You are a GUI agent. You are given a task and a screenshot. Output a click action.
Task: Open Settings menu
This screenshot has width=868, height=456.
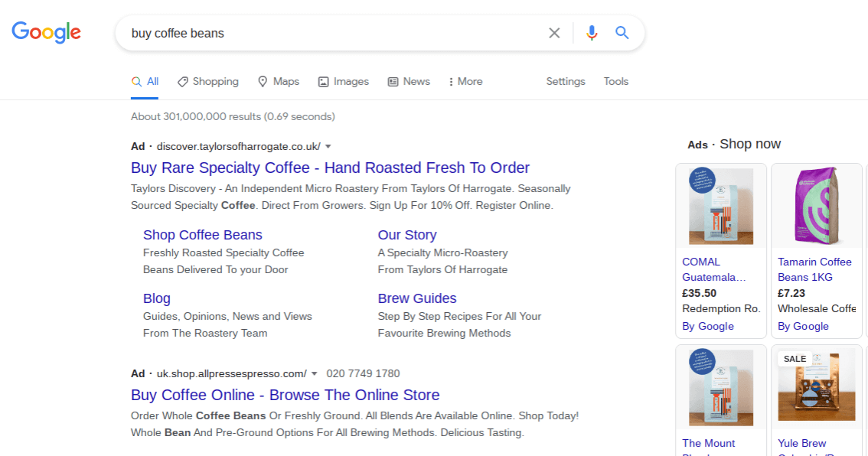[x=566, y=81]
